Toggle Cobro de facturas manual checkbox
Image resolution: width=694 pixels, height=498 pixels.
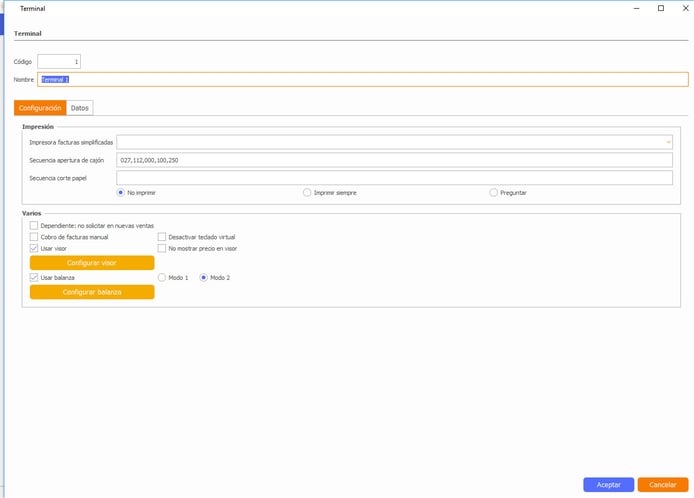coord(34,237)
